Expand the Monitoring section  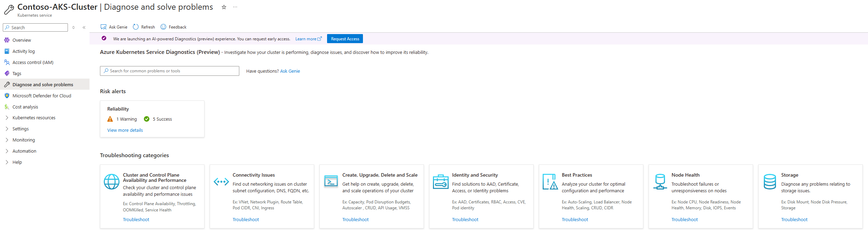(7, 140)
